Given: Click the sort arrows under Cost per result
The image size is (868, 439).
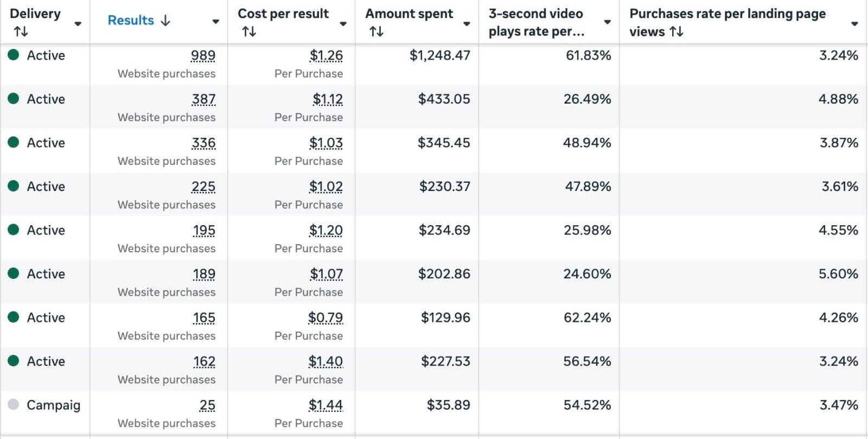Looking at the screenshot, I should [x=249, y=31].
